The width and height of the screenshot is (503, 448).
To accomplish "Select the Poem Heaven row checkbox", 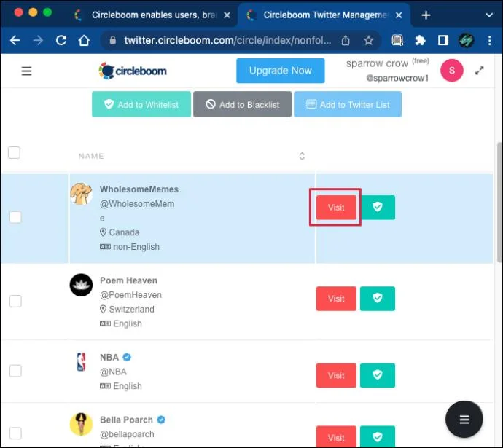I will point(15,302).
